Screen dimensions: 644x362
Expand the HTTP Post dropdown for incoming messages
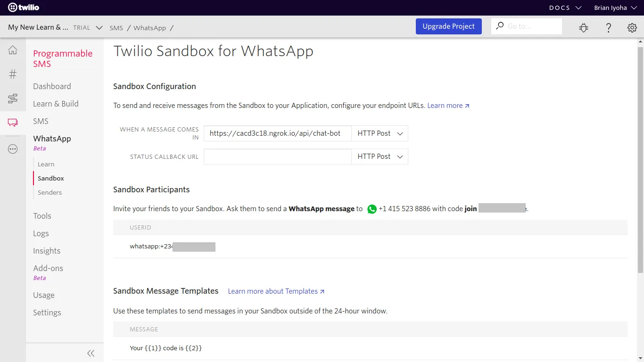click(380, 133)
